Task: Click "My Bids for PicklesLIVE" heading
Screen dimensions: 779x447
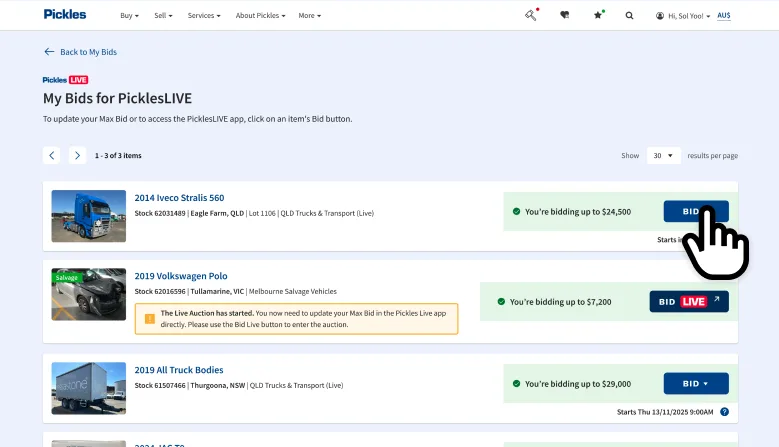Action: pyautogui.click(x=117, y=98)
